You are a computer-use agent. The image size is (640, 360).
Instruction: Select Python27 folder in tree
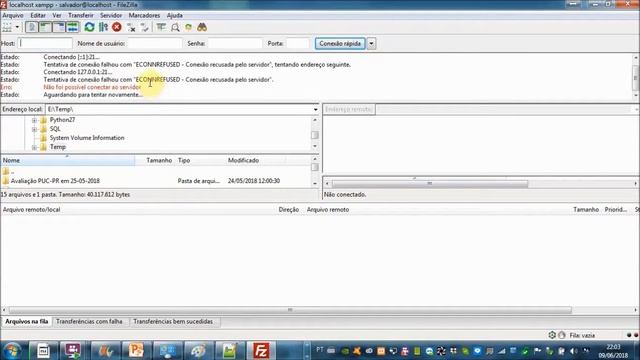click(62, 120)
